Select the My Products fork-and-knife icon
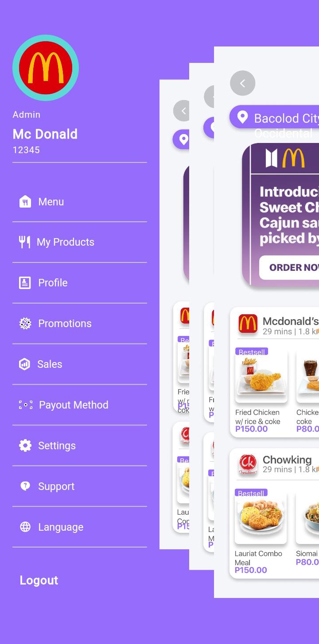The image size is (319, 644). pyautogui.click(x=25, y=242)
